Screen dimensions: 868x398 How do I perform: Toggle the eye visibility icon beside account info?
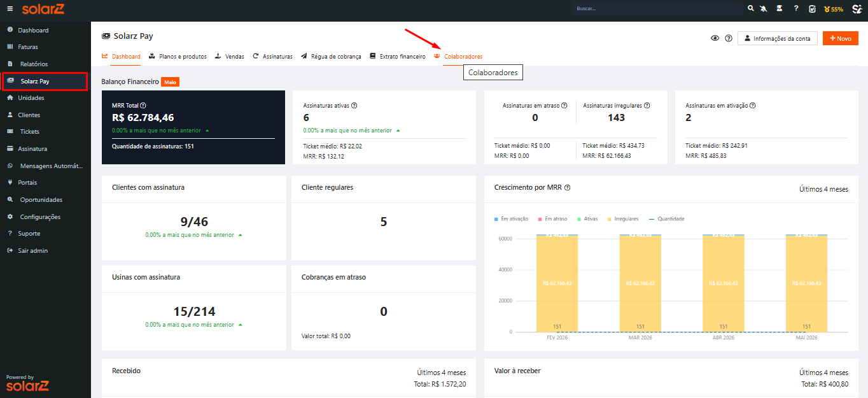point(715,38)
